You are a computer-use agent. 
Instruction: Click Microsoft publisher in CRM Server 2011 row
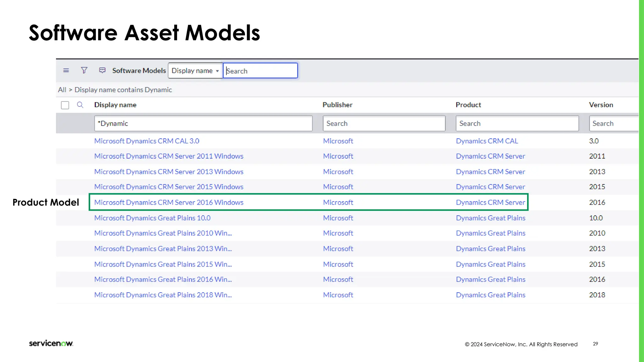(x=338, y=156)
